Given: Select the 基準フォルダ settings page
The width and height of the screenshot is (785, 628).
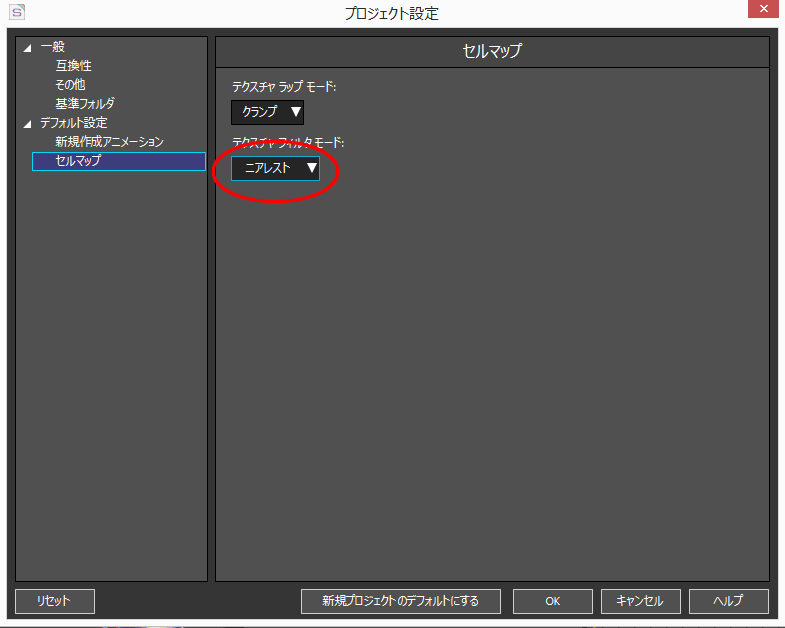Looking at the screenshot, I should [85, 104].
